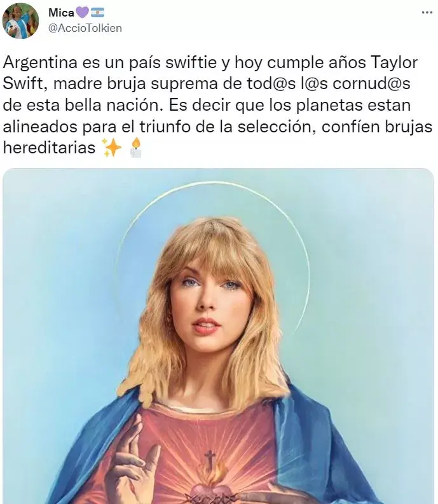Click the candle emoji ending the tweet
Image resolution: width=438 pixels, height=504 pixels.
135,148
